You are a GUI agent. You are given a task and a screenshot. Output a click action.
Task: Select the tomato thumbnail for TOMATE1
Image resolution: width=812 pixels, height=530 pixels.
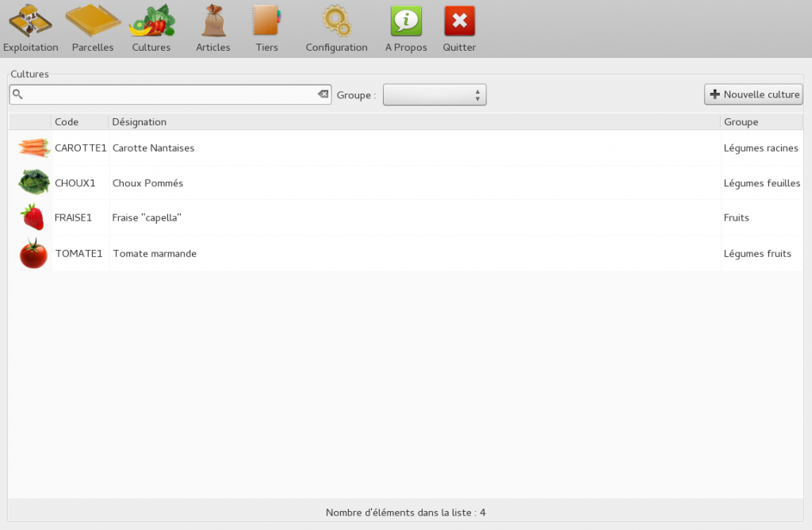click(33, 253)
